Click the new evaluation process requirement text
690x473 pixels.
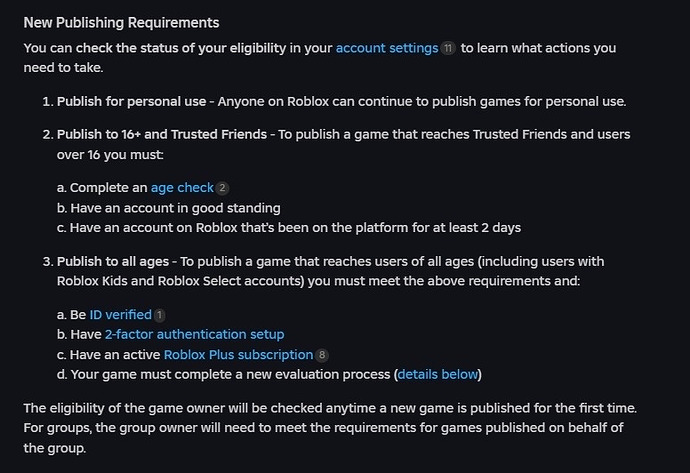tap(269, 374)
